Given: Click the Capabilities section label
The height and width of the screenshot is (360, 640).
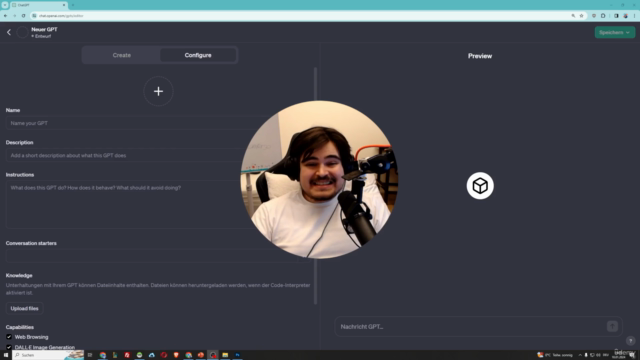Looking at the screenshot, I should coord(20,327).
